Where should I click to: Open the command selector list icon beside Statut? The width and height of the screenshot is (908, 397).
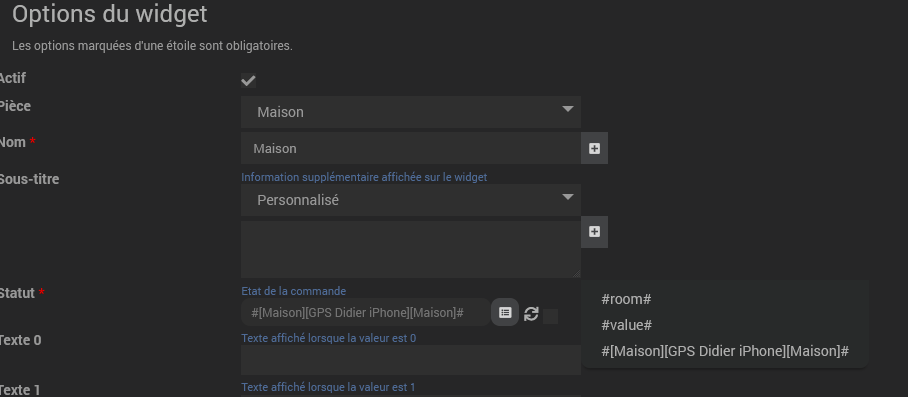(x=505, y=313)
